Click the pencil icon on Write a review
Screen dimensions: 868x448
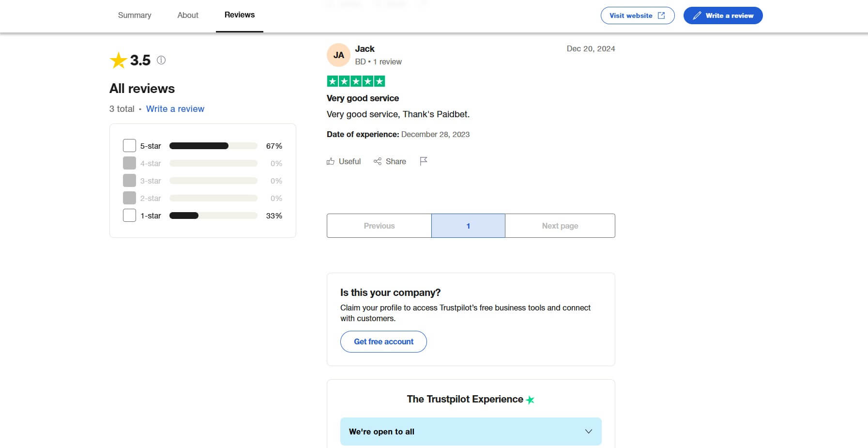coord(697,15)
